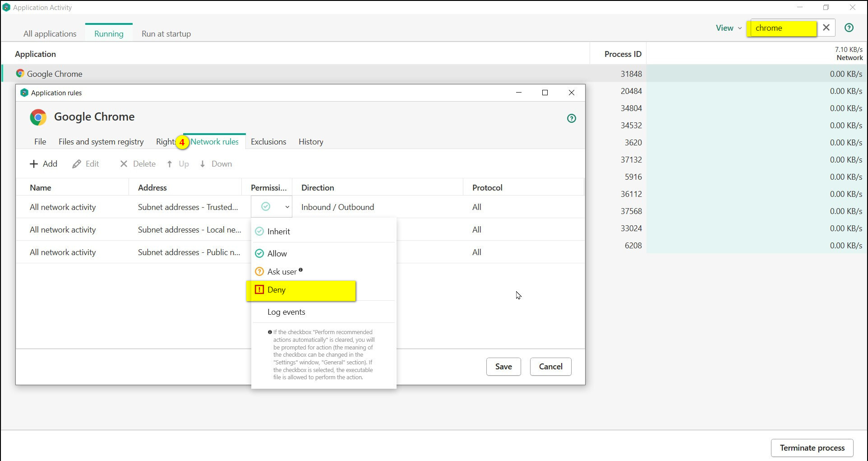Click the info icon next to Ask user
868x461 pixels.
[x=300, y=270]
